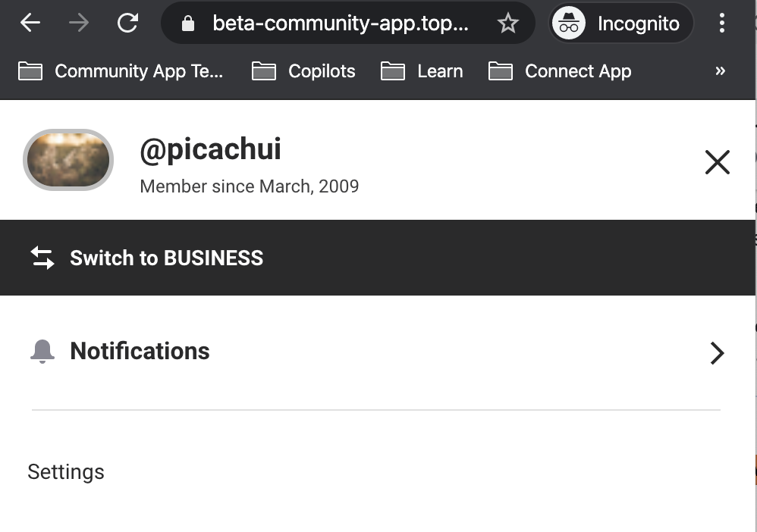Click the notifications bell icon
This screenshot has width=757, height=532.
tap(42, 351)
